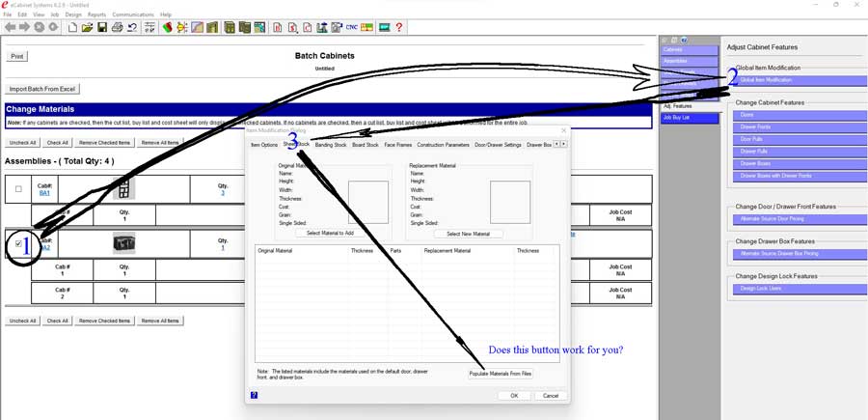The height and width of the screenshot is (420, 868).
Task: Select the Face Frames tab
Action: (x=397, y=145)
